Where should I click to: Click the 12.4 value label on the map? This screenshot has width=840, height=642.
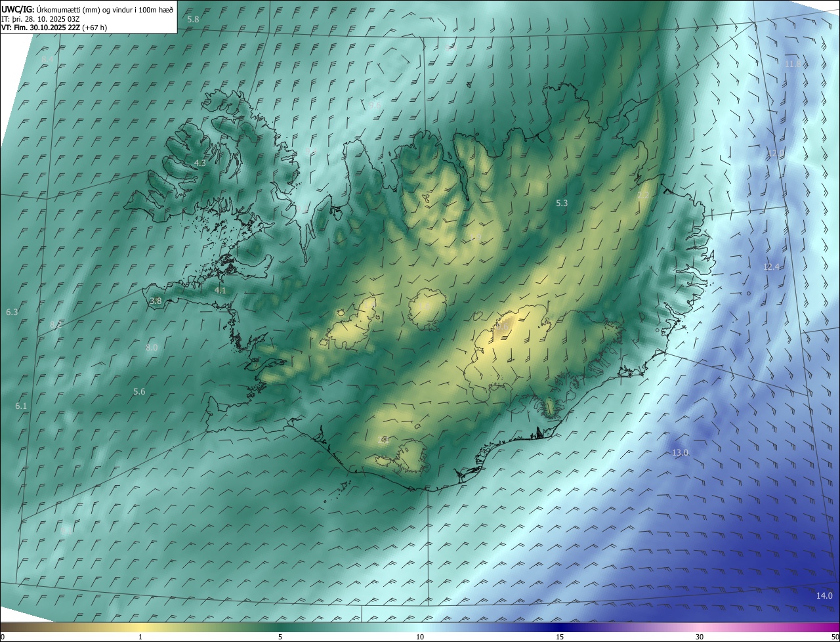tap(771, 267)
